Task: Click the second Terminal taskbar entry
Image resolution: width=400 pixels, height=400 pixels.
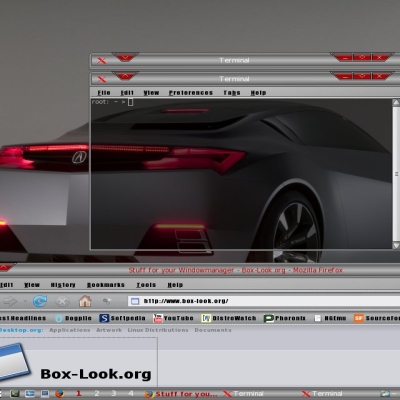Action: (322, 394)
